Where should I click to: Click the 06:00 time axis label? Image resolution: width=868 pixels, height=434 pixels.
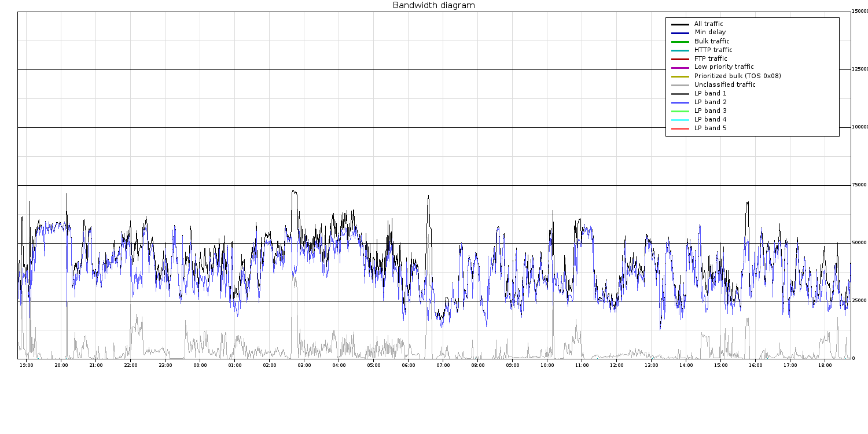(x=409, y=365)
